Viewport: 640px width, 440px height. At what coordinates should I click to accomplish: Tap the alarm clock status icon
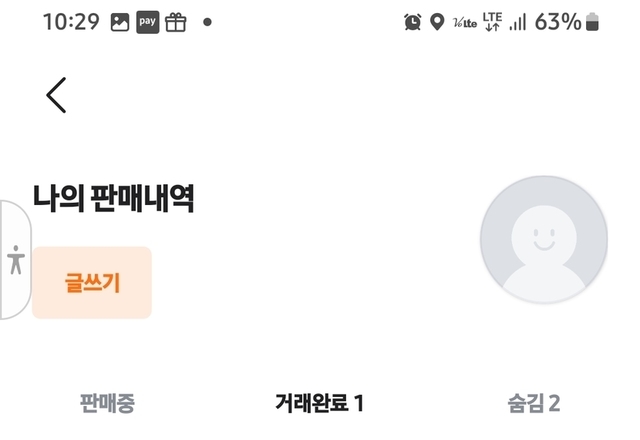(x=413, y=22)
